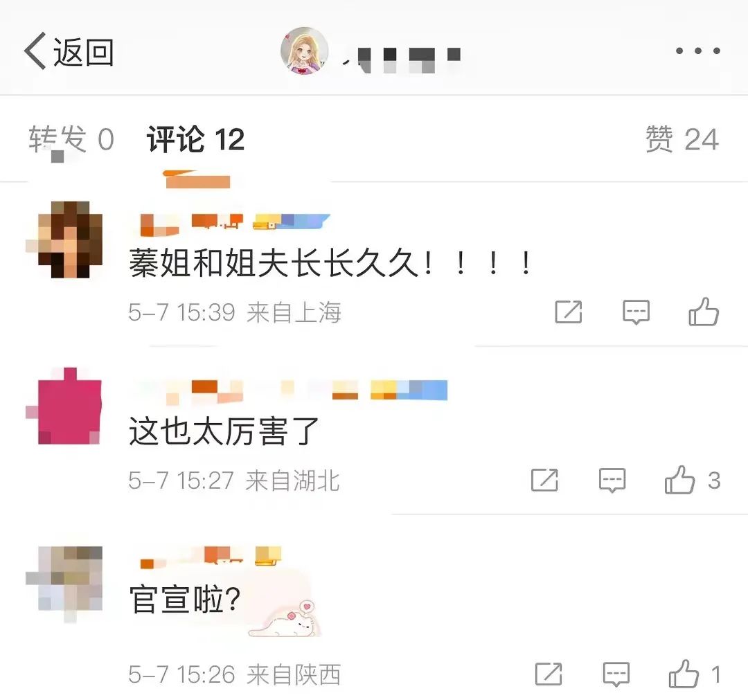Tap the comment text 官宣啦?
This screenshot has height=700, width=748.
pyautogui.click(x=185, y=599)
